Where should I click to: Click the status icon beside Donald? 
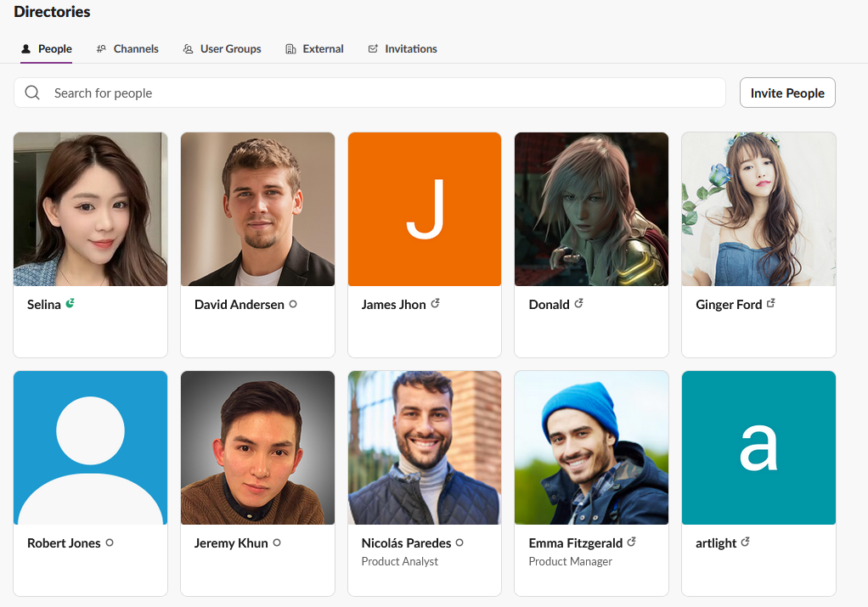(578, 303)
